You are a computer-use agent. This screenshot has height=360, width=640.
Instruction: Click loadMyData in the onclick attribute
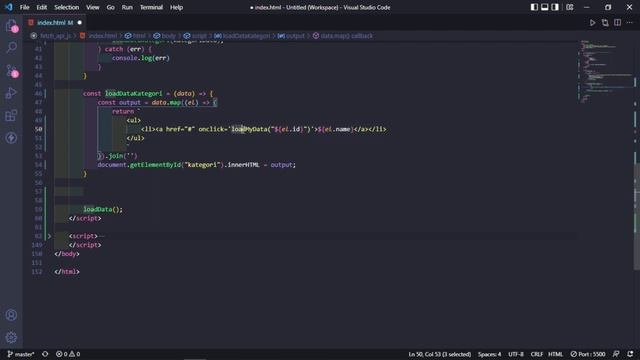(x=249, y=129)
